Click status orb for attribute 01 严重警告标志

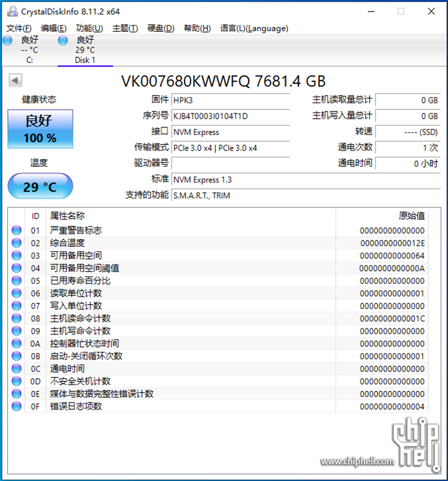(17, 230)
